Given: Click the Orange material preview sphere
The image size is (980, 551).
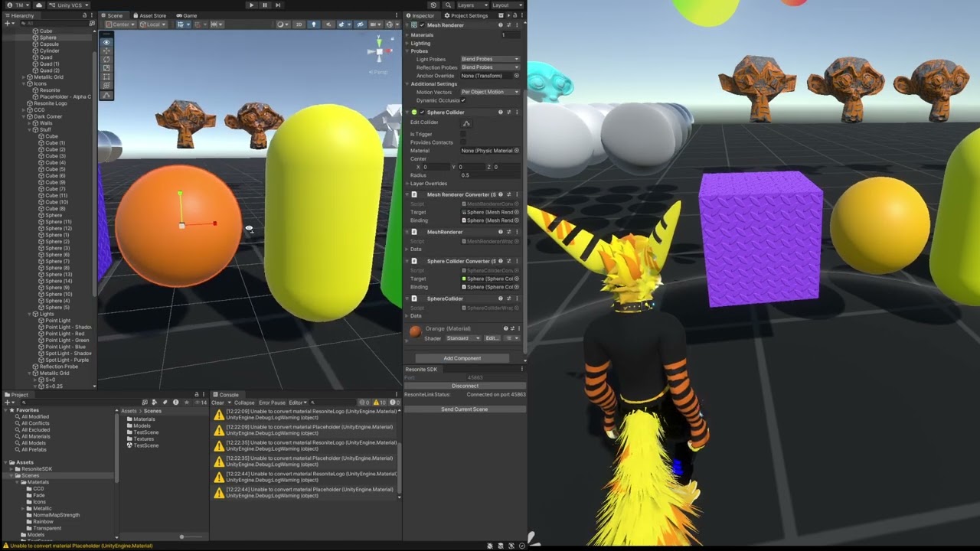Looking at the screenshot, I should point(415,331).
